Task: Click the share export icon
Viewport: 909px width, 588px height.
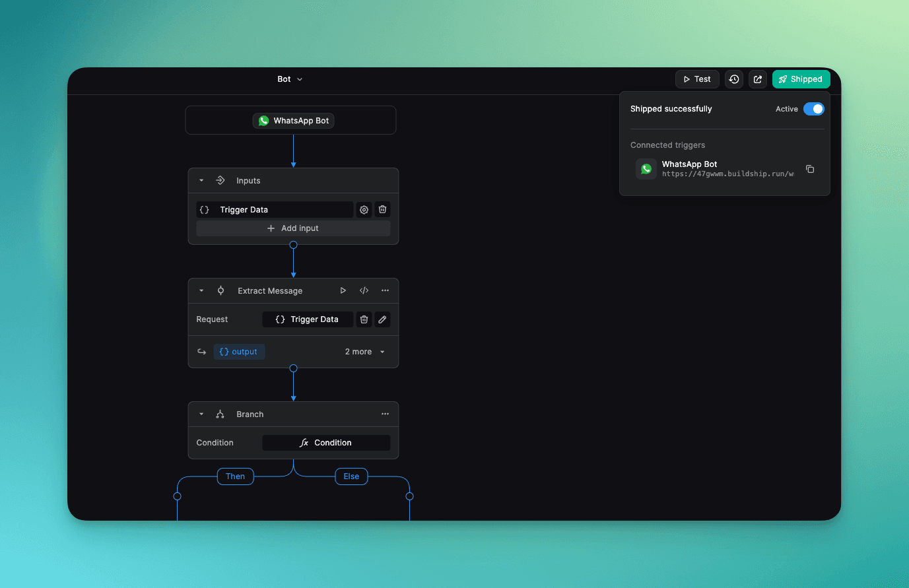Action: point(758,79)
